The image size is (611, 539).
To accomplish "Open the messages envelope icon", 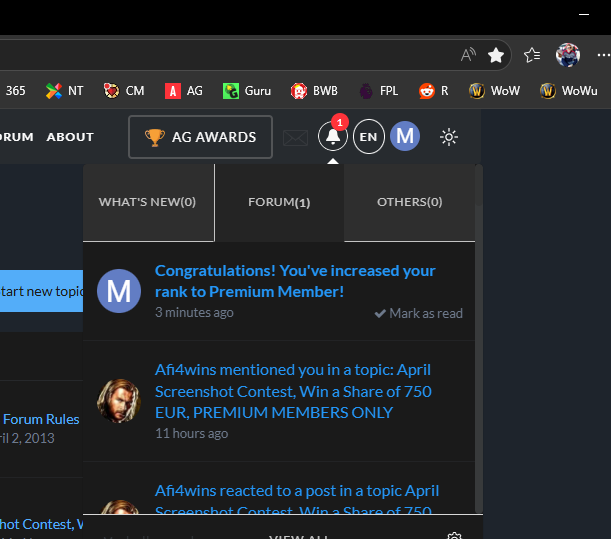I will click(x=296, y=138).
